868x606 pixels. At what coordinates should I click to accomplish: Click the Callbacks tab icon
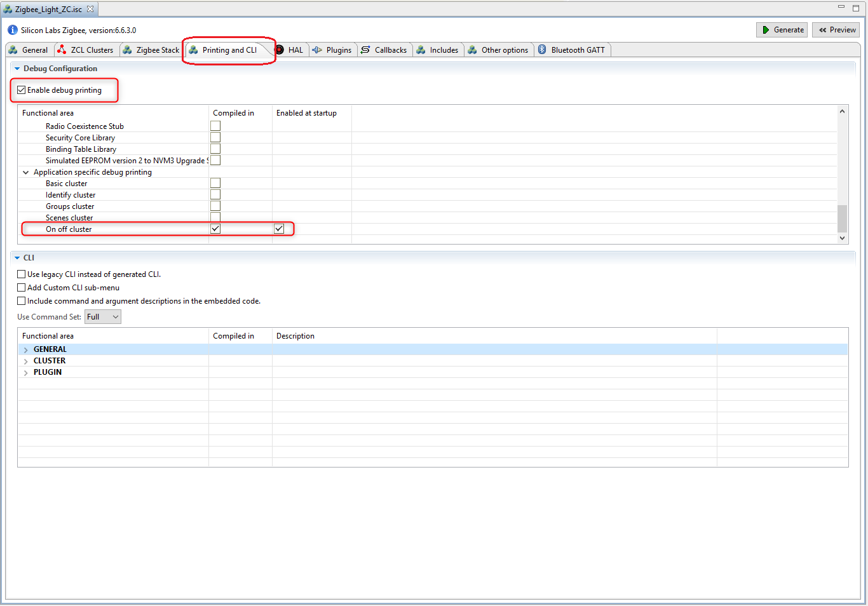tap(365, 50)
